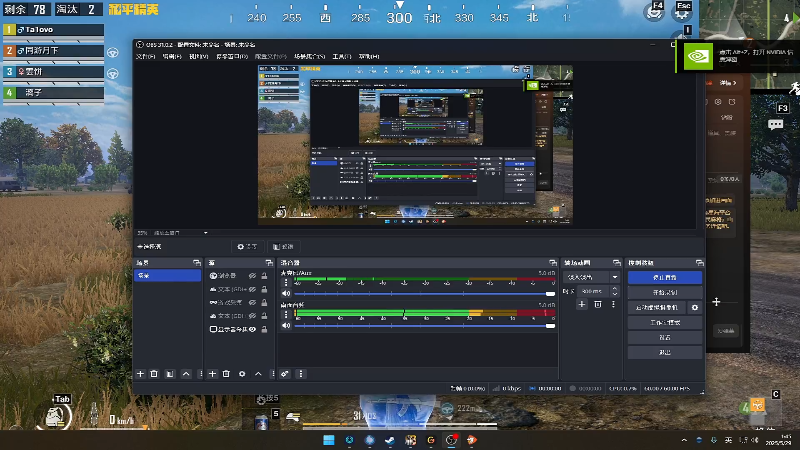The height and width of the screenshot is (450, 800).
Task: Click the 开始录制 button
Action: click(x=665, y=292)
